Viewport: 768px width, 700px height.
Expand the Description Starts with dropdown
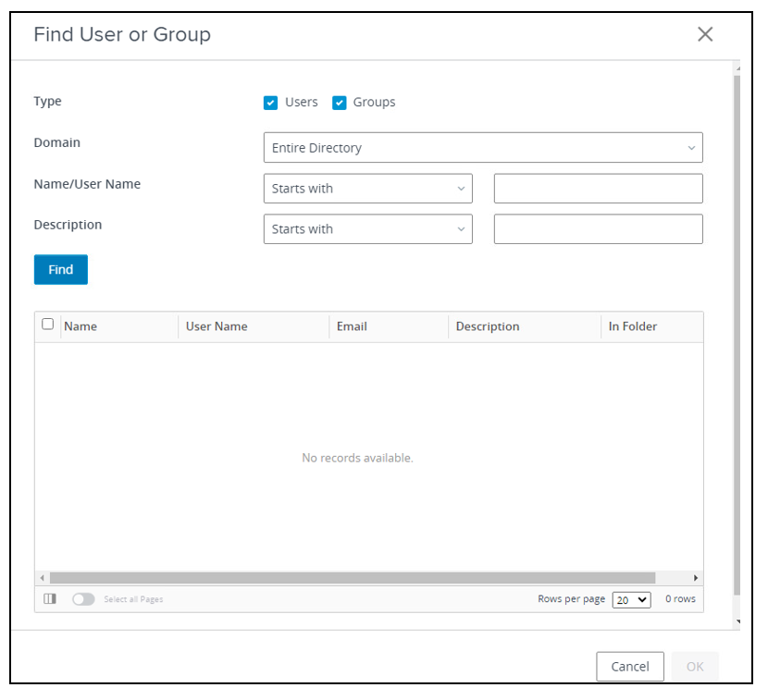(x=367, y=229)
